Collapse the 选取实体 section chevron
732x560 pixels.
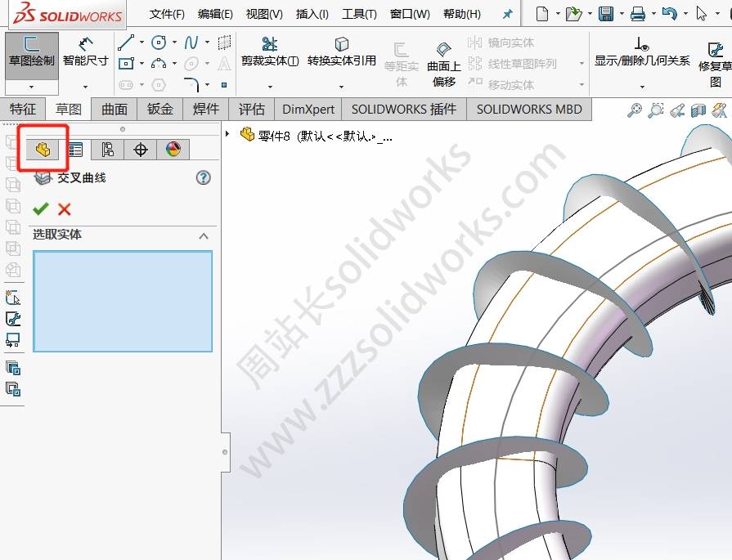click(204, 235)
